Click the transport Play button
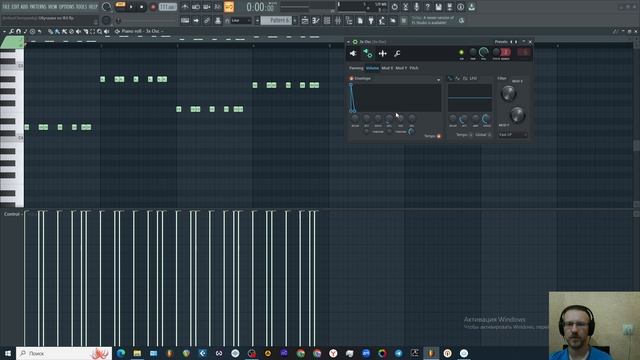Image resolution: width=640 pixels, height=360 pixels. coord(131,7)
